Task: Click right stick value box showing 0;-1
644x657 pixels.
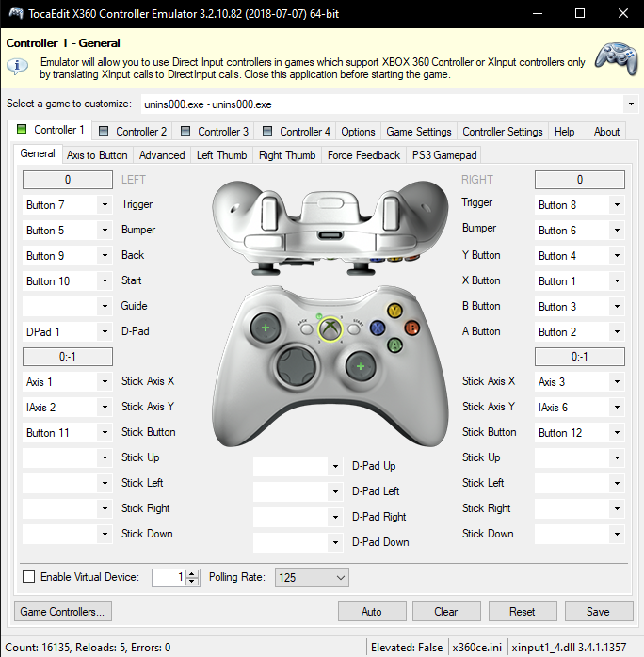Action: (579, 357)
